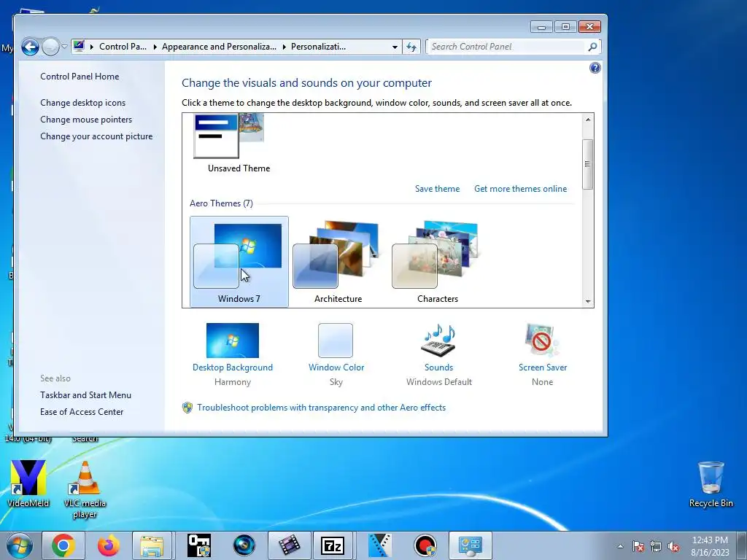Maximize the Personalization window

(565, 27)
